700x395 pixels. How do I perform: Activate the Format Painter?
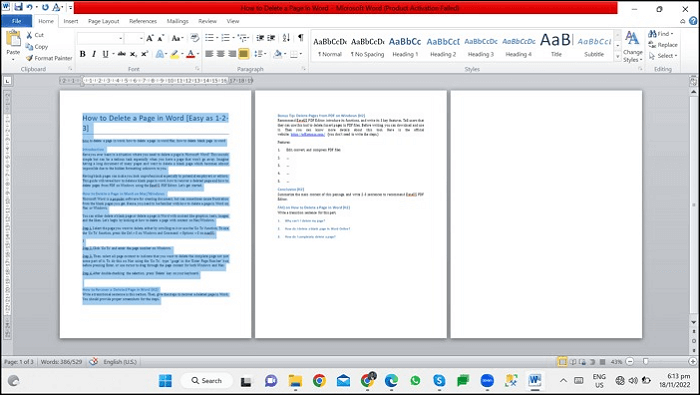(x=49, y=58)
